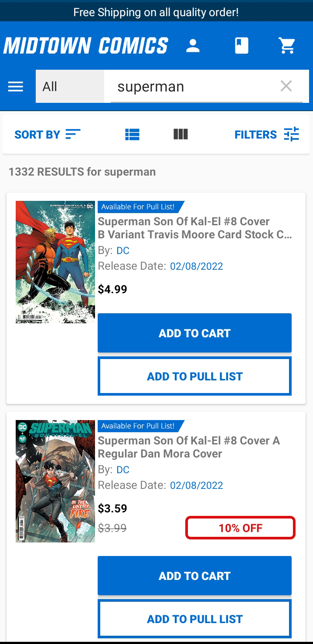Viewport: 313px width, 644px height.
Task: Switch to grid column view layout
Action: (180, 134)
